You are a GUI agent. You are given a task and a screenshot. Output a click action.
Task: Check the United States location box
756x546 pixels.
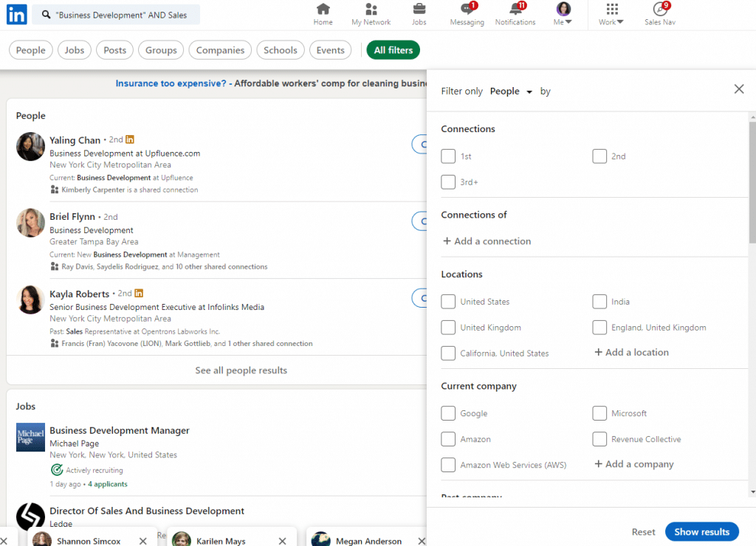[448, 302]
